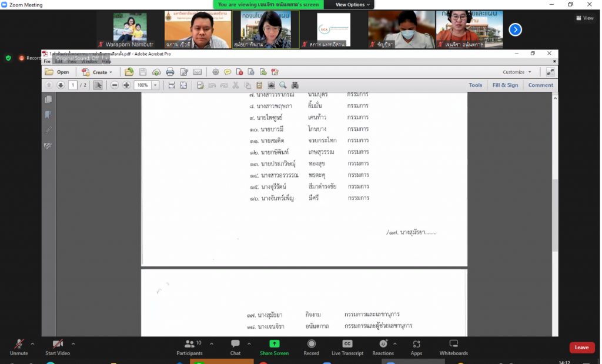Zoom out using the minus icon
The height and width of the screenshot is (364, 602).
(115, 85)
